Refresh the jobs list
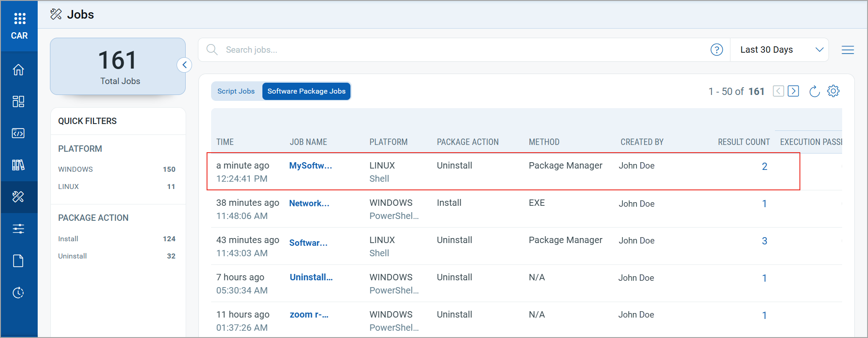The height and width of the screenshot is (338, 868). 814,91
